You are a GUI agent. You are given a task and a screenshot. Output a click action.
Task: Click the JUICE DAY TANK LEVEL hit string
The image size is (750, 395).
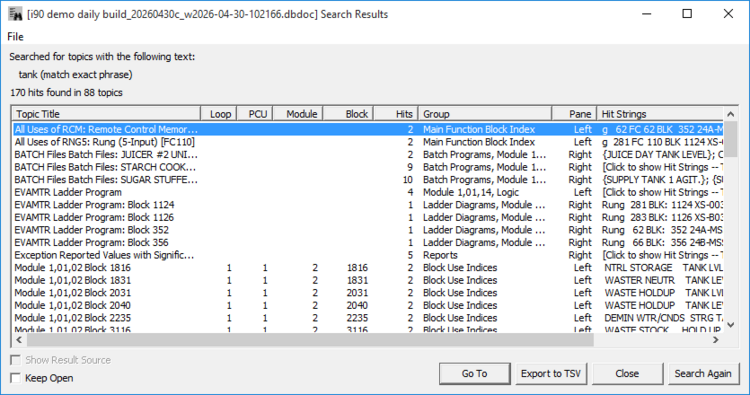(x=662, y=154)
